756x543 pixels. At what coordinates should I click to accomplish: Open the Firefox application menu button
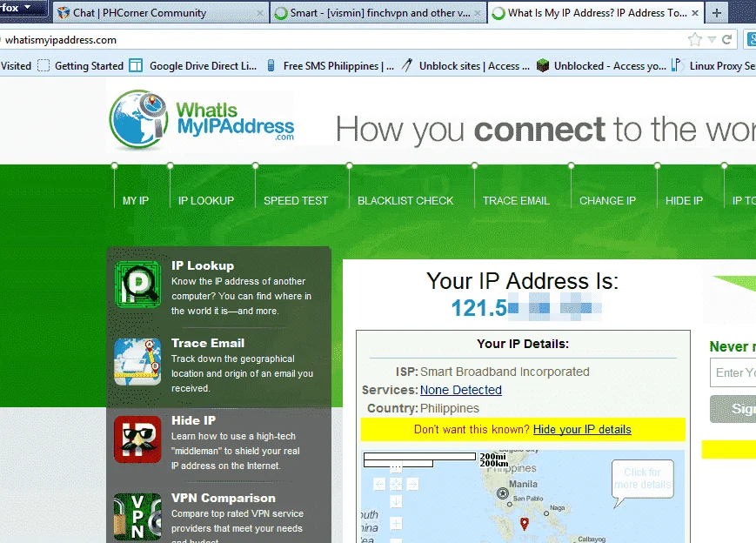coord(23,9)
